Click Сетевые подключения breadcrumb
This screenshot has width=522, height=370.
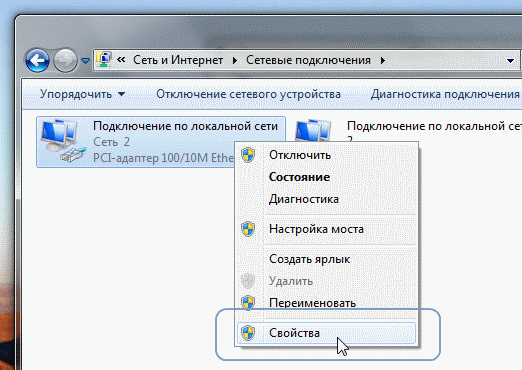(308, 60)
